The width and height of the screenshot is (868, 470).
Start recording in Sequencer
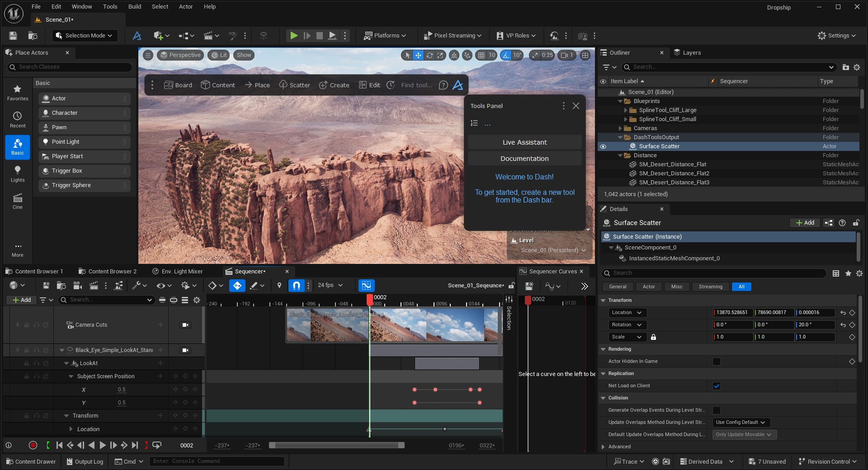[33, 445]
